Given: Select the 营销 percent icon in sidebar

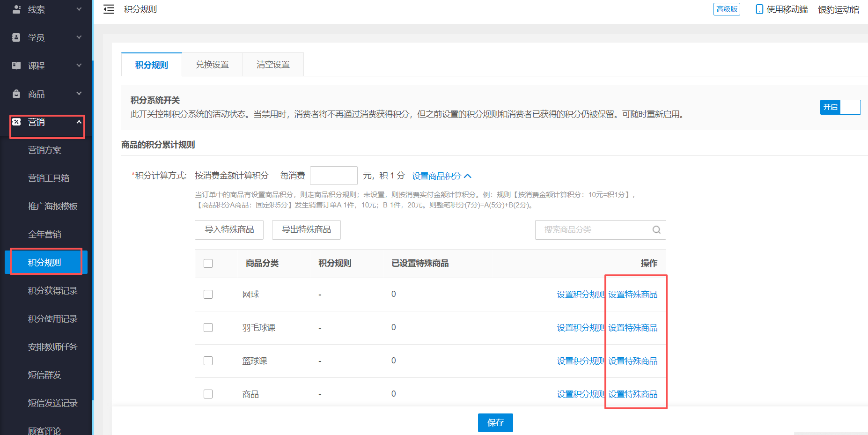Looking at the screenshot, I should pyautogui.click(x=17, y=122).
